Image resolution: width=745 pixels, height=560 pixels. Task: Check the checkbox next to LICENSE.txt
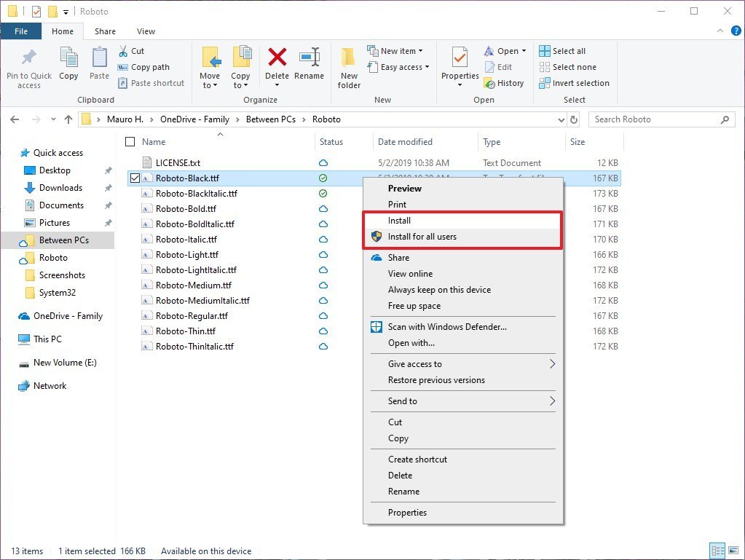tap(135, 162)
